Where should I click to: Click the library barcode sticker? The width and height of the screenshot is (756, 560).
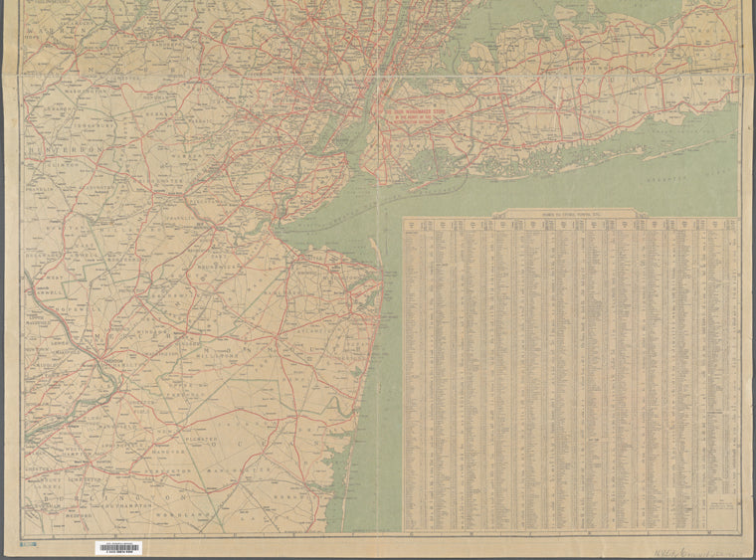(119, 548)
